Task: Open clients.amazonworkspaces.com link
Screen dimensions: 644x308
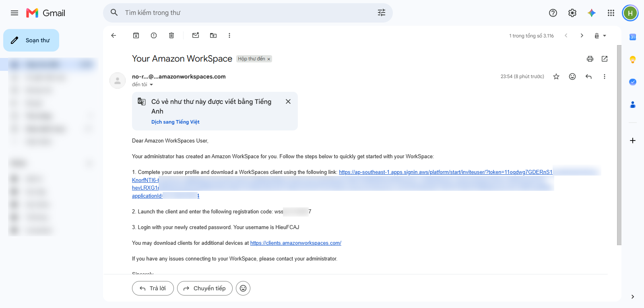Action: tap(296, 243)
